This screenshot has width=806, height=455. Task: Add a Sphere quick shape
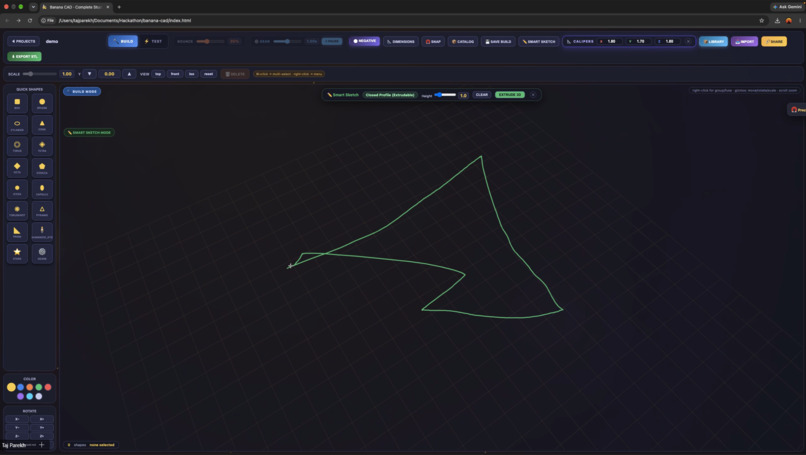(x=42, y=103)
